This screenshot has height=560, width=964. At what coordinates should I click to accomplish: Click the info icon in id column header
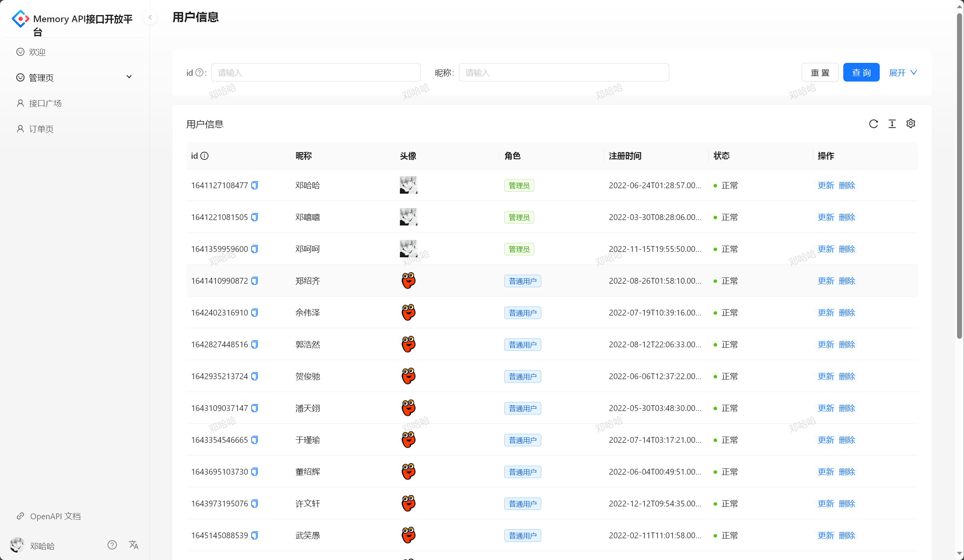(x=205, y=156)
